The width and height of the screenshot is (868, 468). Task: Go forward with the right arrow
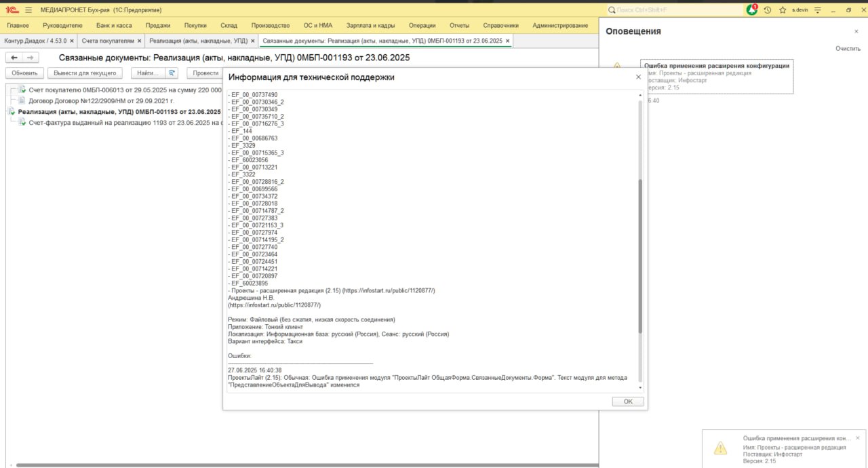[31, 58]
